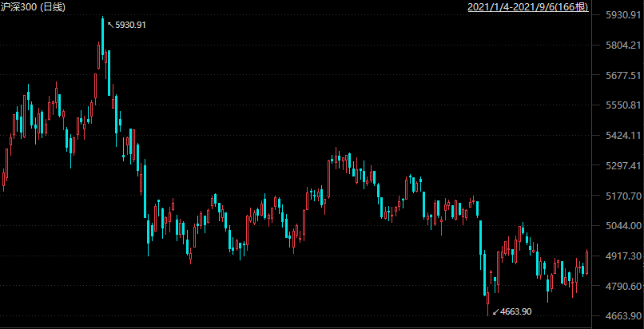Viewport: 644px width, 329px height.
Task: Select the 4663.90 low price annotation
Action: (x=516, y=311)
